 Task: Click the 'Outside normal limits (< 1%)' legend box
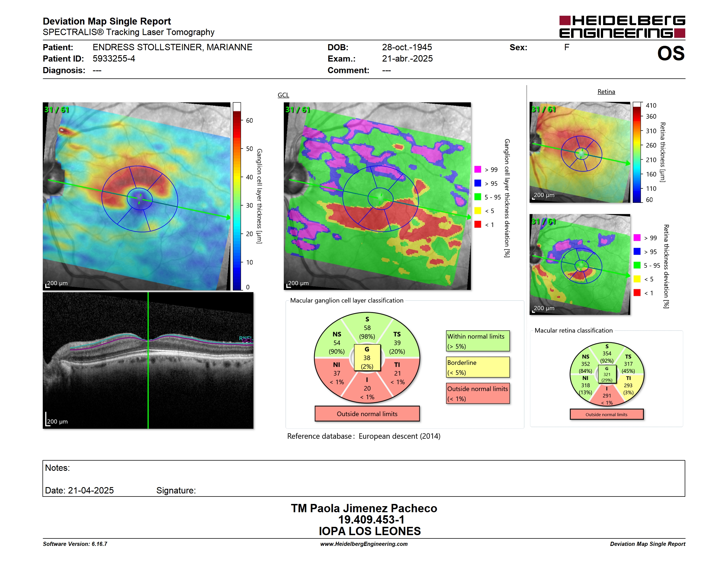pos(478,394)
